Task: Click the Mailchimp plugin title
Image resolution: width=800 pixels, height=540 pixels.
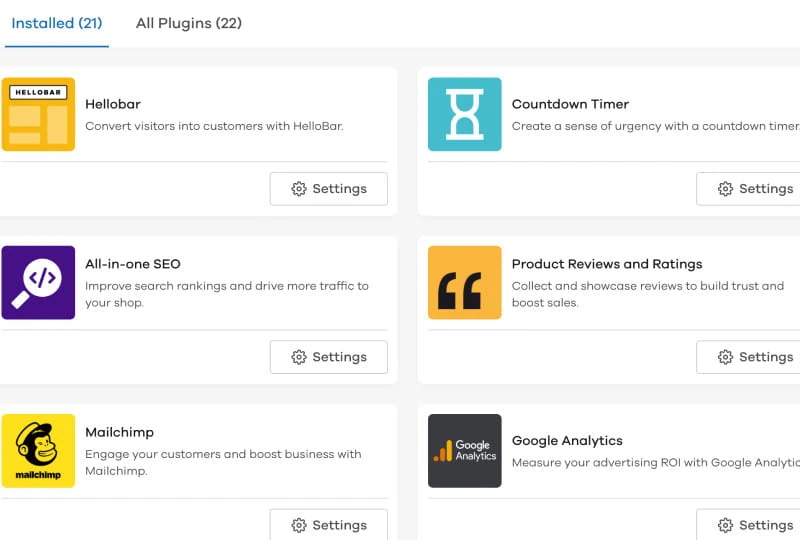Action: (119, 432)
